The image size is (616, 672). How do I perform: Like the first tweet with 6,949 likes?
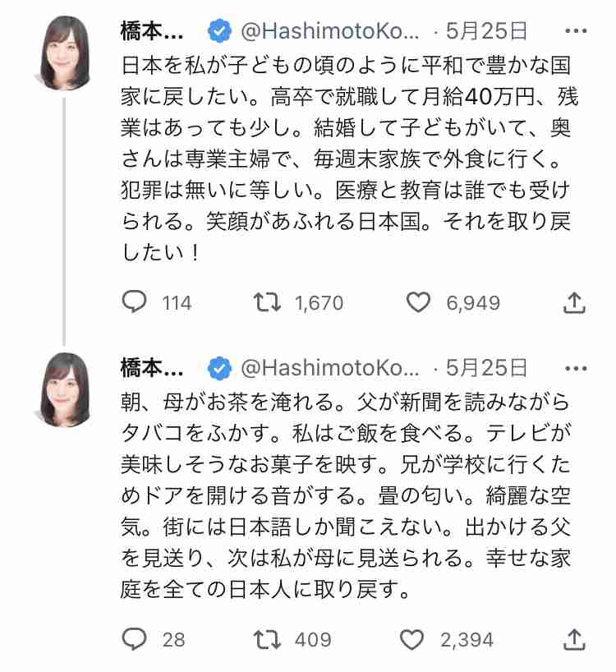pyautogui.click(x=419, y=303)
